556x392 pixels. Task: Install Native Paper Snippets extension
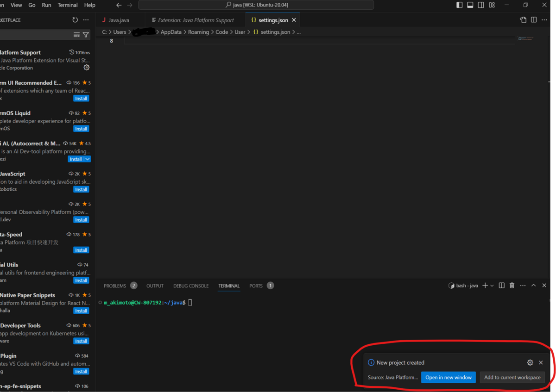pos(81,311)
